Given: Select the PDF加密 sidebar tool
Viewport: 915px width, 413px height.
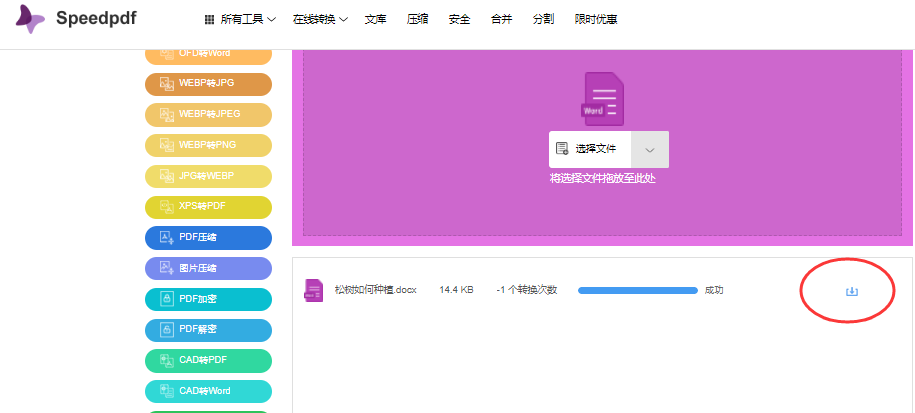Looking at the screenshot, I should tap(208, 299).
